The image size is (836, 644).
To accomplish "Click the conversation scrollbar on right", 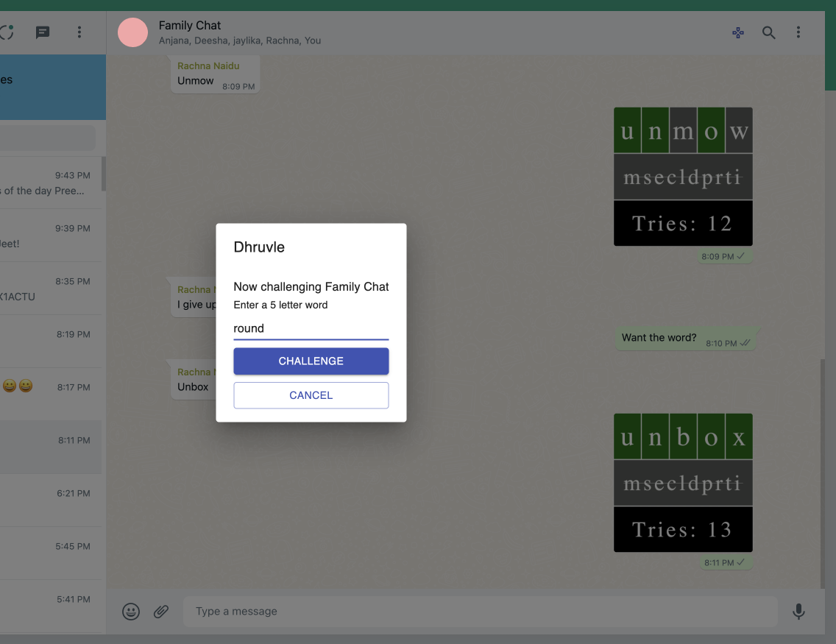I will click(822, 474).
